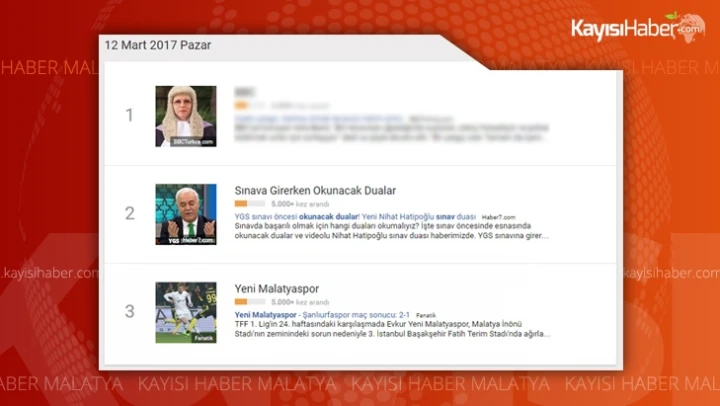Click the rank number 3 entry
The height and width of the screenshot is (406, 720).
pos(129,312)
